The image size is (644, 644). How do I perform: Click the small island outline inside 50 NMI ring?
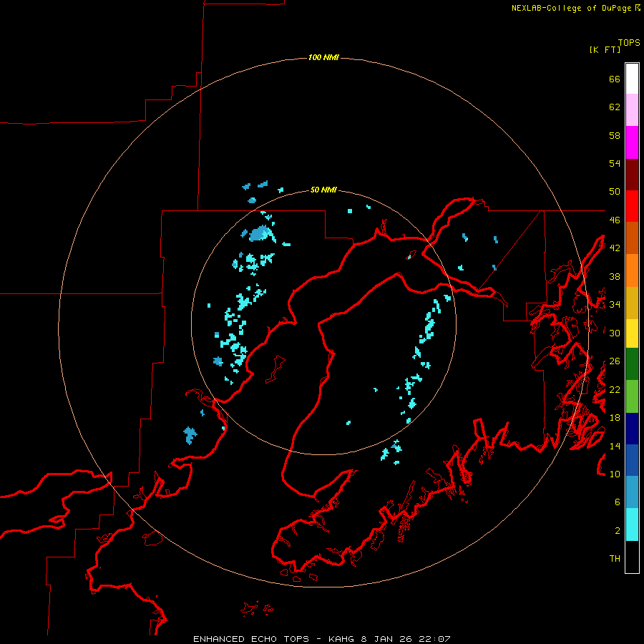pyautogui.click(x=275, y=369)
